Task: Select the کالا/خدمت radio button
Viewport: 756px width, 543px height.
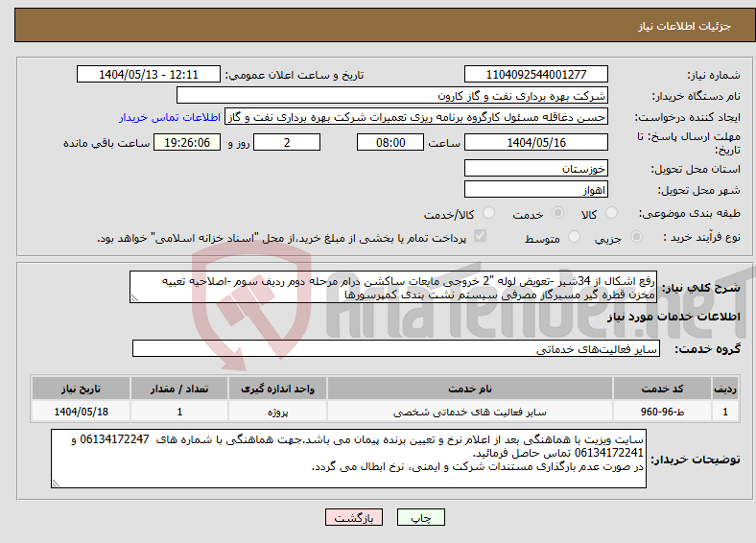Action: [489, 213]
